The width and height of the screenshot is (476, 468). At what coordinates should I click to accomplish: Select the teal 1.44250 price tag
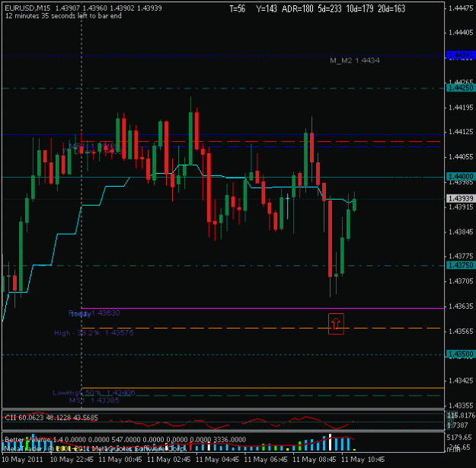461,88
